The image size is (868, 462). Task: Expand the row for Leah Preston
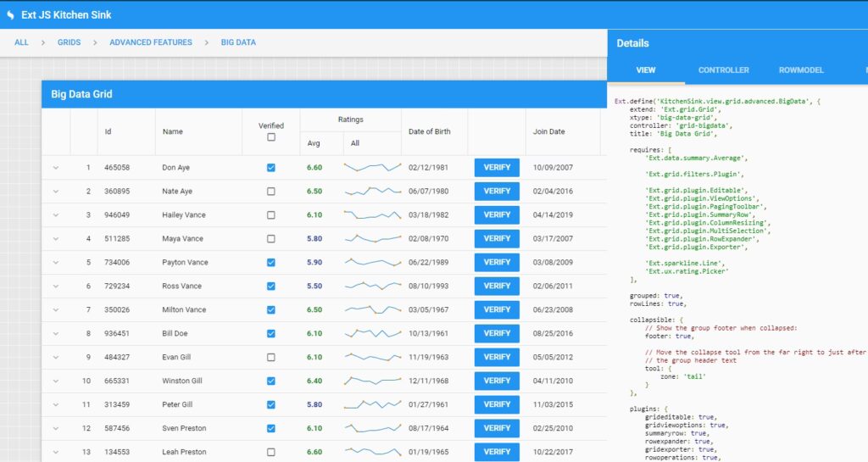pyautogui.click(x=56, y=453)
